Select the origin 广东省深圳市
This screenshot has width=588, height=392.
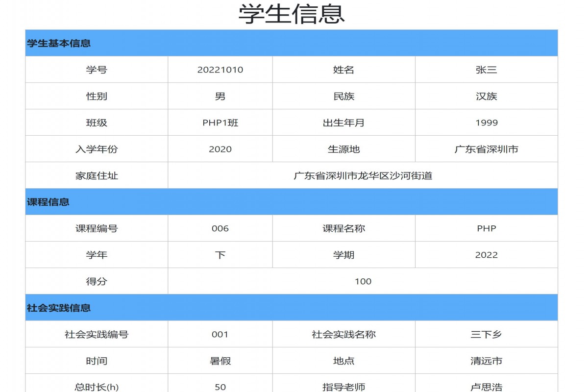[486, 149]
